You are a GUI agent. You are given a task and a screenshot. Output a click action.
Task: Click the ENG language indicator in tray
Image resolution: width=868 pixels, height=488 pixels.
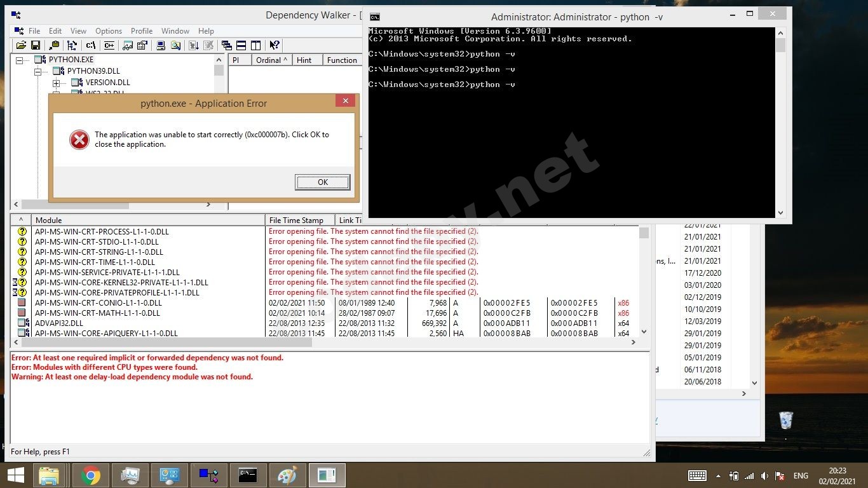801,476
